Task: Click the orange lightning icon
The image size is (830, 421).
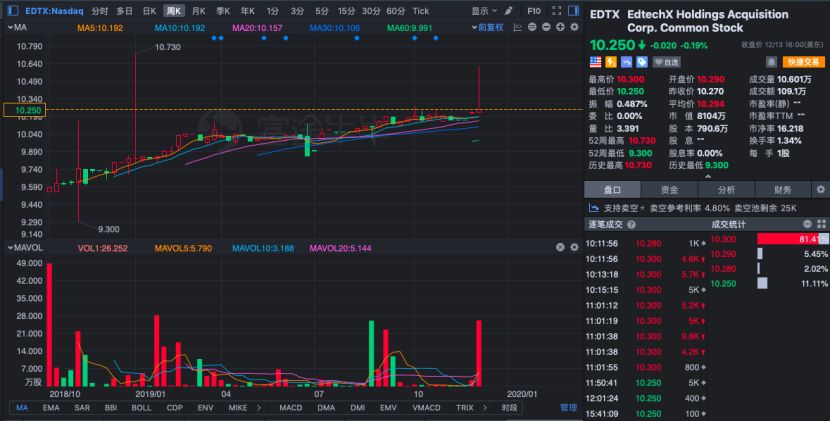Action: [x=611, y=62]
